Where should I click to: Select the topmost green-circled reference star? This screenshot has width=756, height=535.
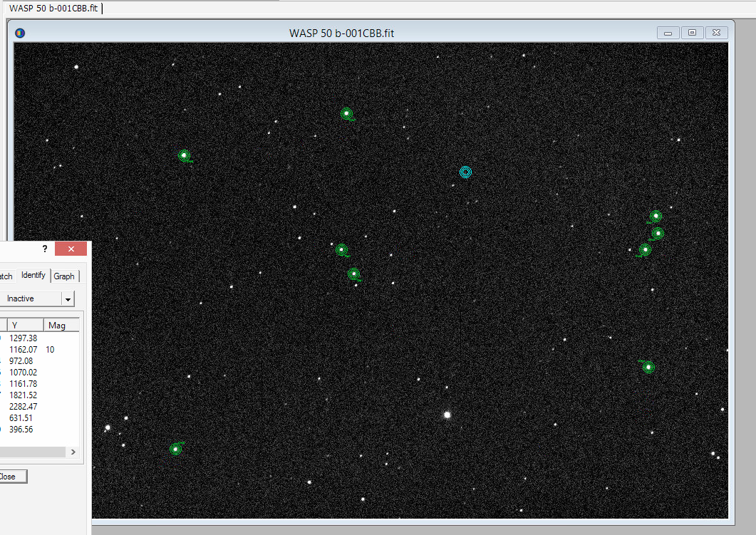coord(346,113)
